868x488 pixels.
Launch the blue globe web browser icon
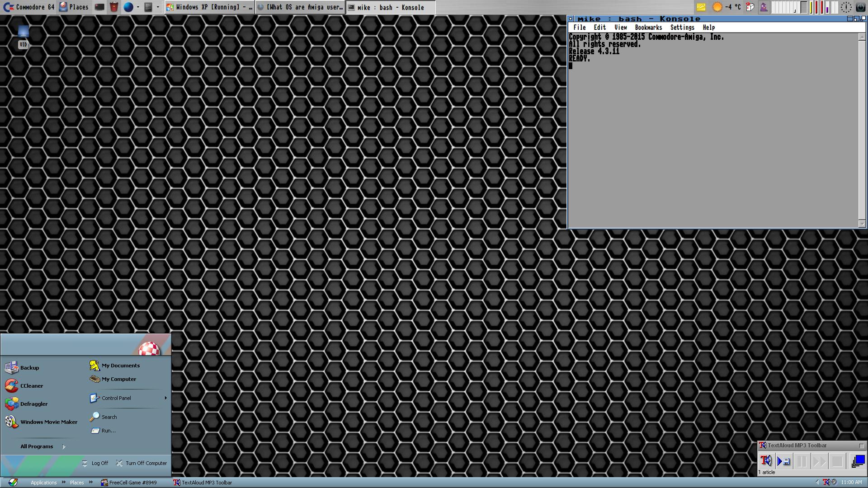click(128, 7)
